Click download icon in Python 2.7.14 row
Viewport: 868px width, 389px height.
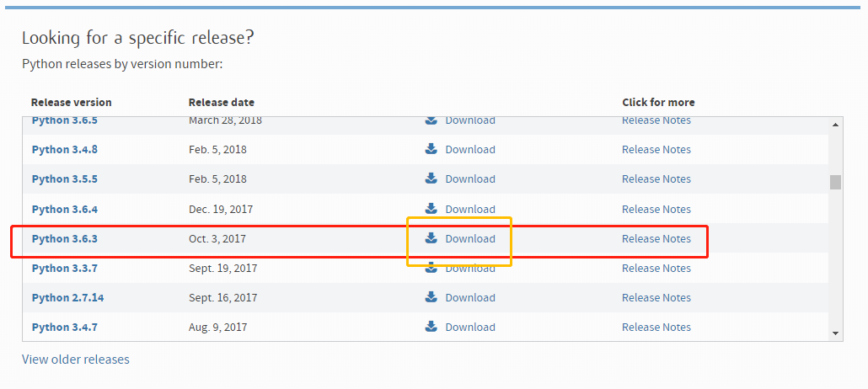coord(431,297)
